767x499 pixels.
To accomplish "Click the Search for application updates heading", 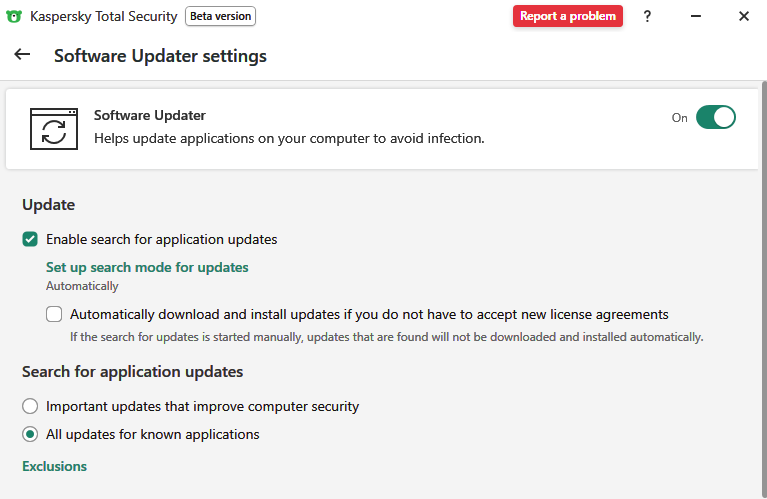I will point(133,371).
